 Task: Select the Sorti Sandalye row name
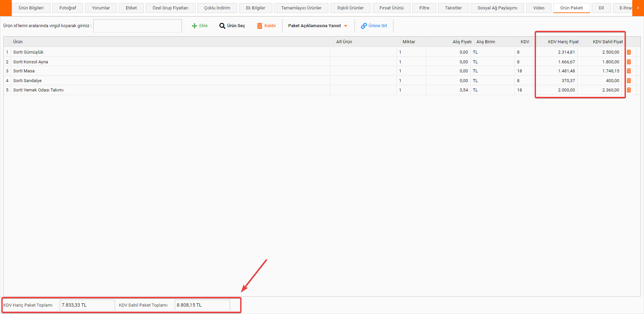(28, 81)
